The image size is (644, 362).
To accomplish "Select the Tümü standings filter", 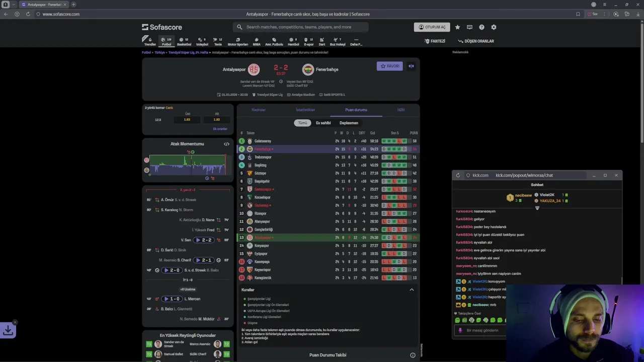I will point(302,123).
